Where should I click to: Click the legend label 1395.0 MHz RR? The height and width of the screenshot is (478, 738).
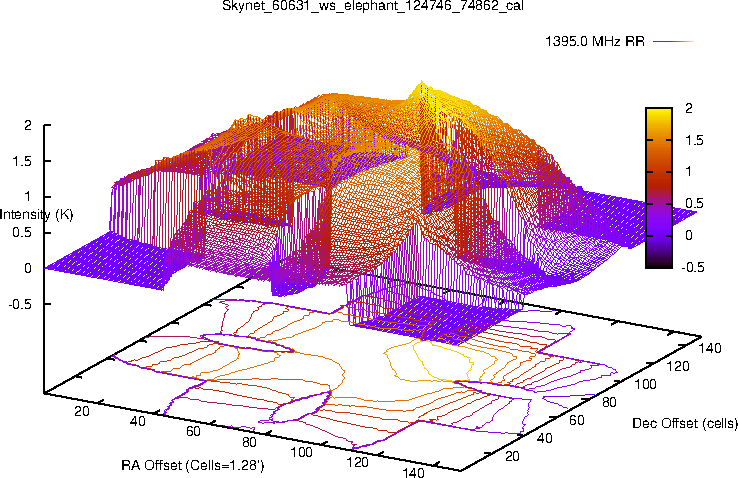(595, 41)
